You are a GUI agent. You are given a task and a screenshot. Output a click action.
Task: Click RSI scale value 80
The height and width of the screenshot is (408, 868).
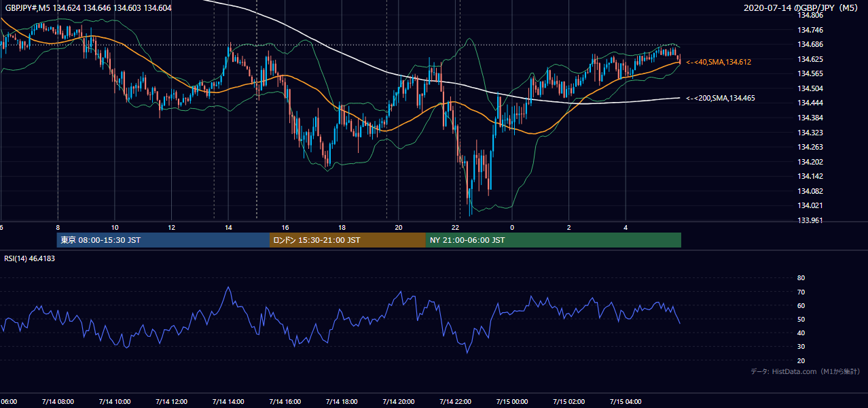801,278
